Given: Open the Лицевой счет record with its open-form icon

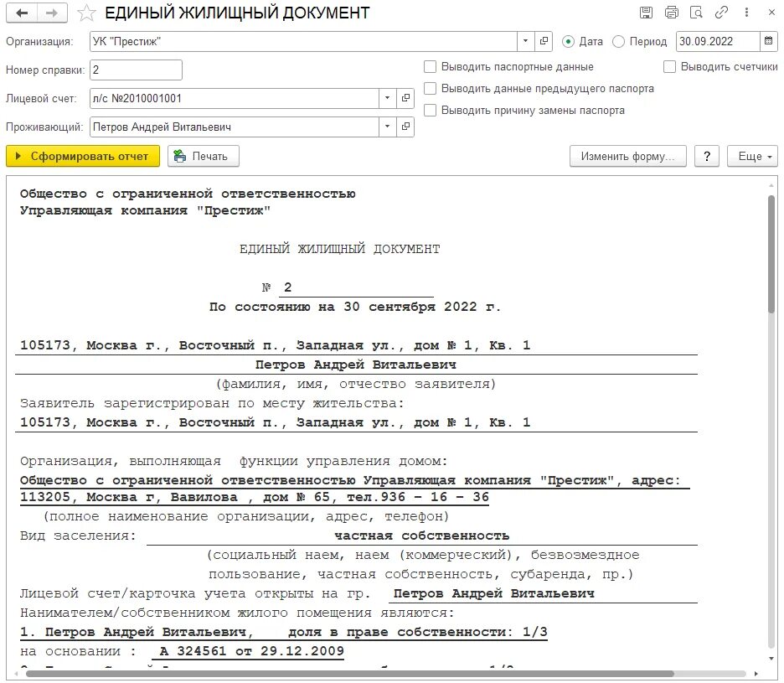Looking at the screenshot, I should 405,99.
